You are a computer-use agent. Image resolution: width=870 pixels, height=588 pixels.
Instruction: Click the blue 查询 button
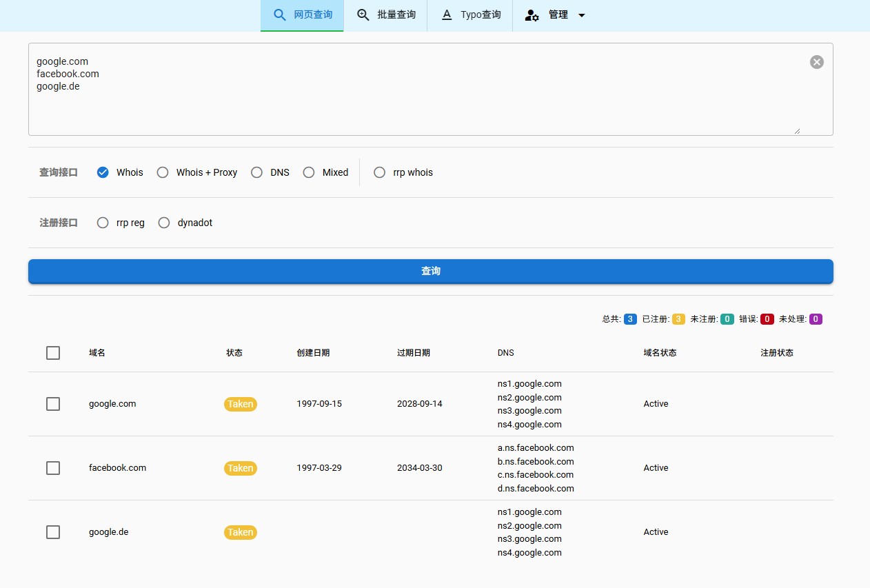(x=431, y=272)
